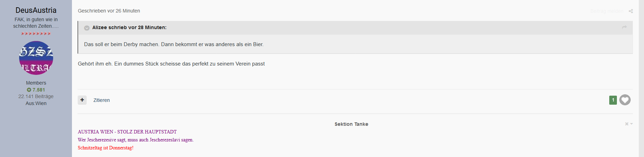The height and width of the screenshot is (157, 644).
Task: Open the 7.581 reputation count
Action: [x=39, y=90]
